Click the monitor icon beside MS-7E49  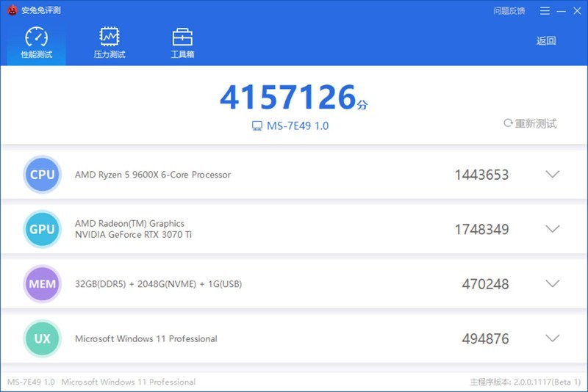(x=257, y=126)
